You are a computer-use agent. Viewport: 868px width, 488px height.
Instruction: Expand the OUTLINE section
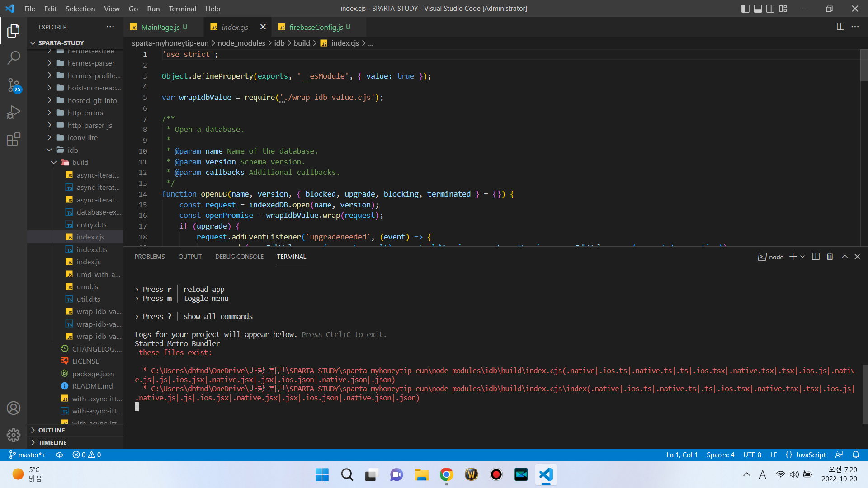coord(75,430)
